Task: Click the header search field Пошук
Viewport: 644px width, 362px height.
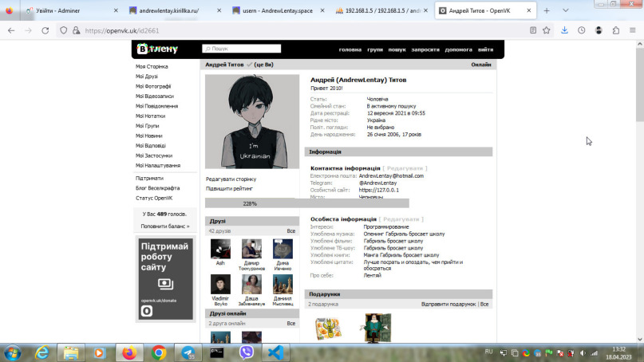Action: click(242, 49)
